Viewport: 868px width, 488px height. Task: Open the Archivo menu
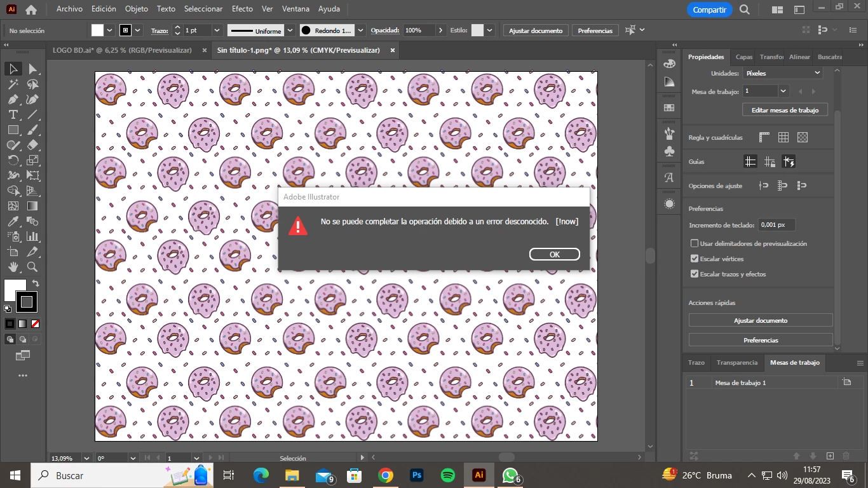(x=69, y=9)
